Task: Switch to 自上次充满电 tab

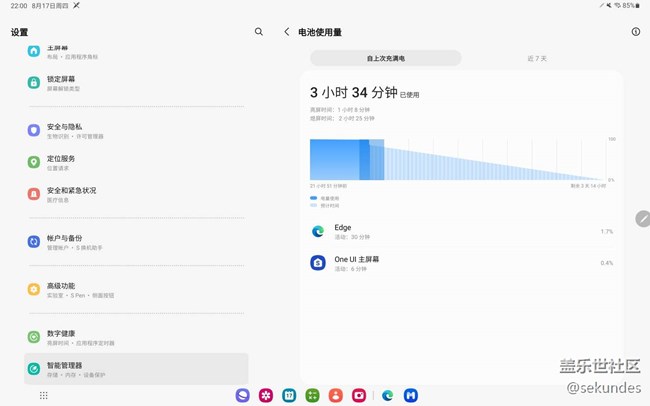Action: (385, 58)
